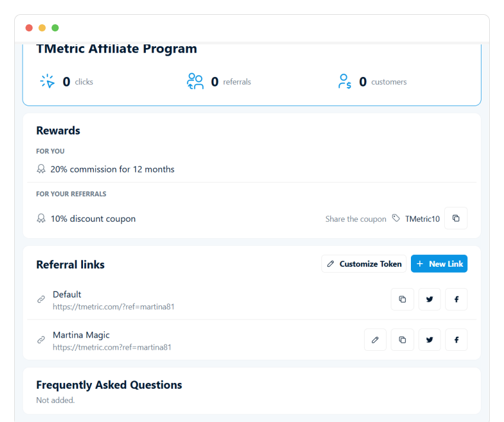Screen dimensions: 504x422
Task: Click the referrals people icon
Action: [x=195, y=81]
